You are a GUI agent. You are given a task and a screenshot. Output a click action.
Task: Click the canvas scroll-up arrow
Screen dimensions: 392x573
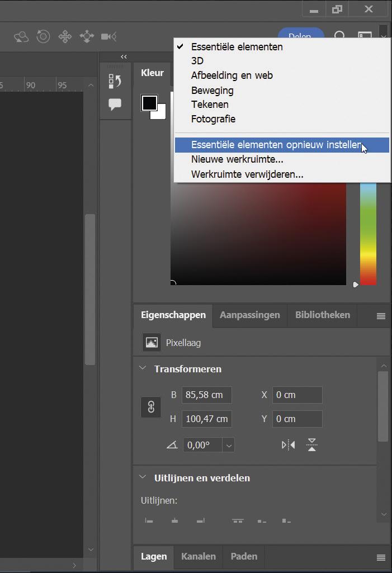(x=91, y=85)
